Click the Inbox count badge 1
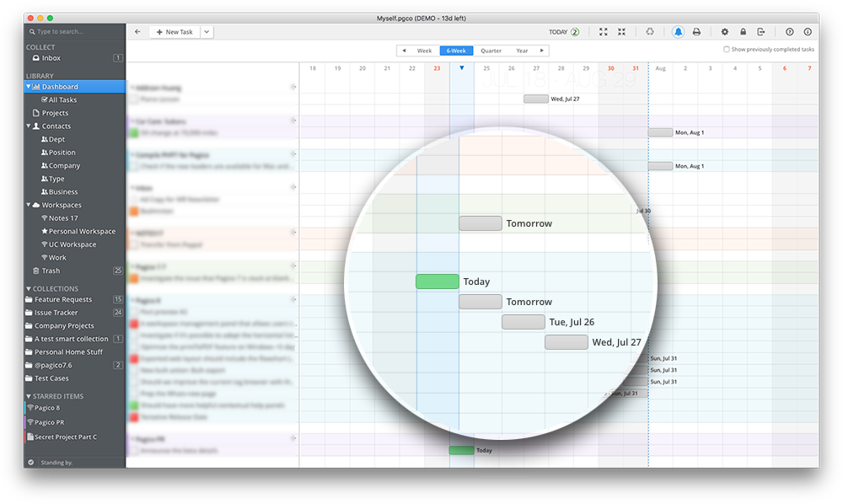This screenshot has width=843, height=504. pyautogui.click(x=118, y=58)
